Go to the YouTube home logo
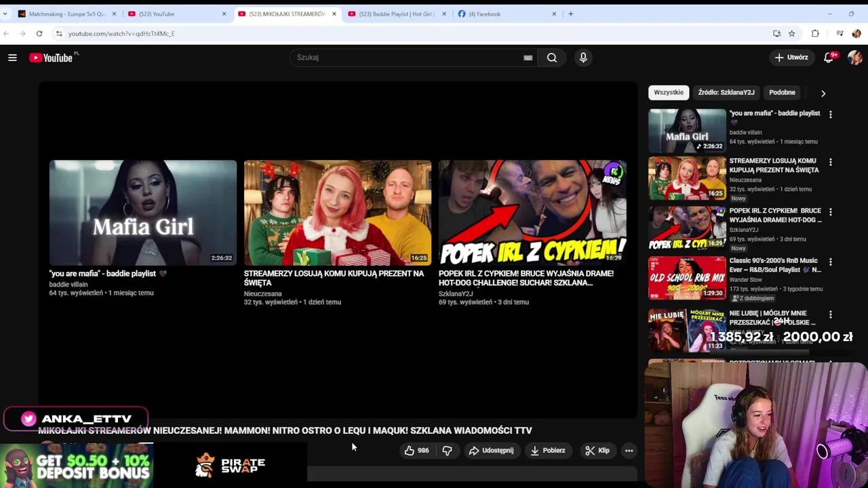This screenshot has width=868, height=488. point(51,58)
